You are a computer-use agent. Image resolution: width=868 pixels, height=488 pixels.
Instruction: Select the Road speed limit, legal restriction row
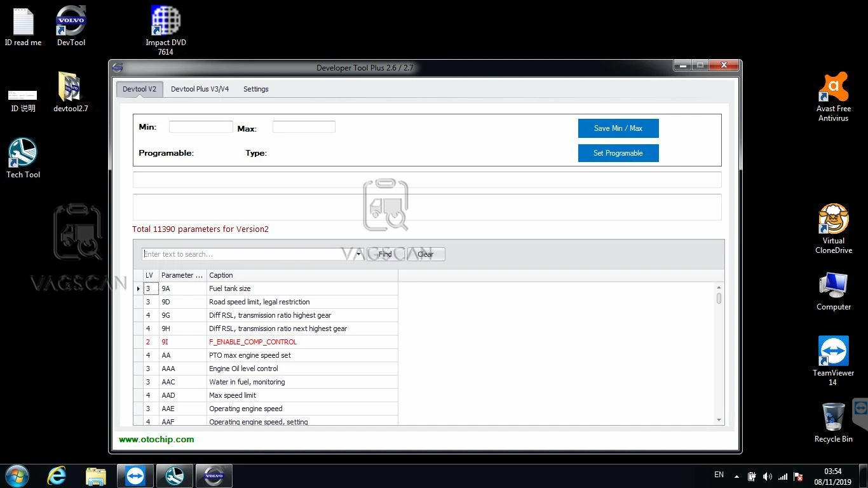(x=266, y=302)
